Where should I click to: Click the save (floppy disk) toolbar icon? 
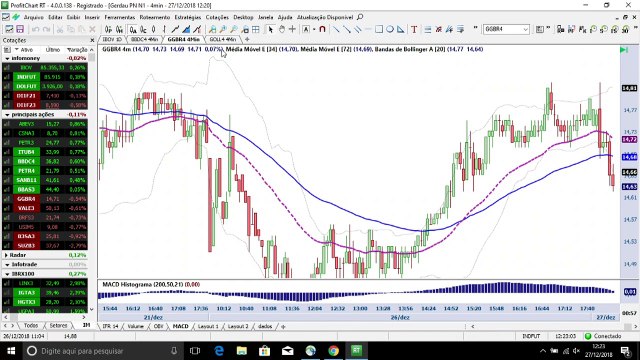click(20, 29)
